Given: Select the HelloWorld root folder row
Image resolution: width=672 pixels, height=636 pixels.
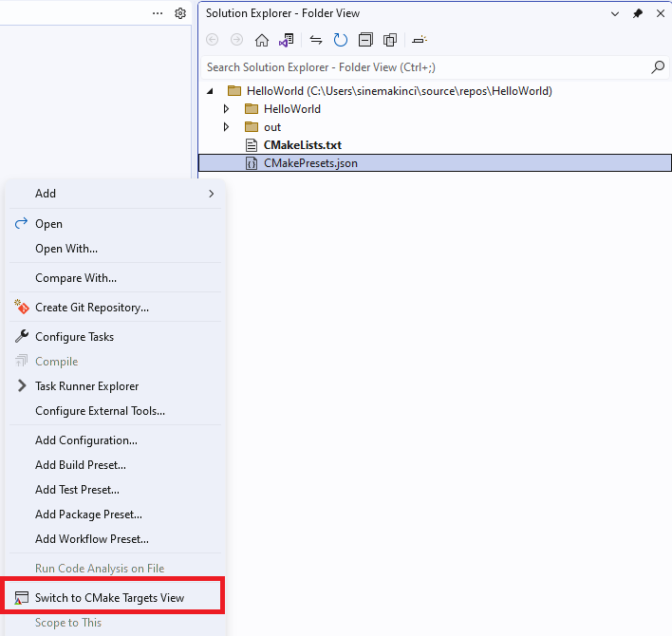Looking at the screenshot, I should pyautogui.click(x=435, y=91).
